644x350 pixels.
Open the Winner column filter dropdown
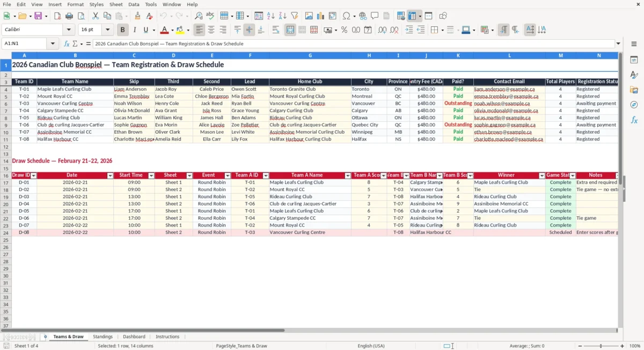coord(542,176)
